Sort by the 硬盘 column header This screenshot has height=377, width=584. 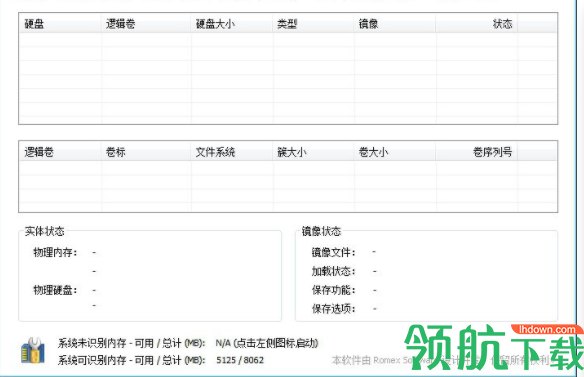(60, 24)
